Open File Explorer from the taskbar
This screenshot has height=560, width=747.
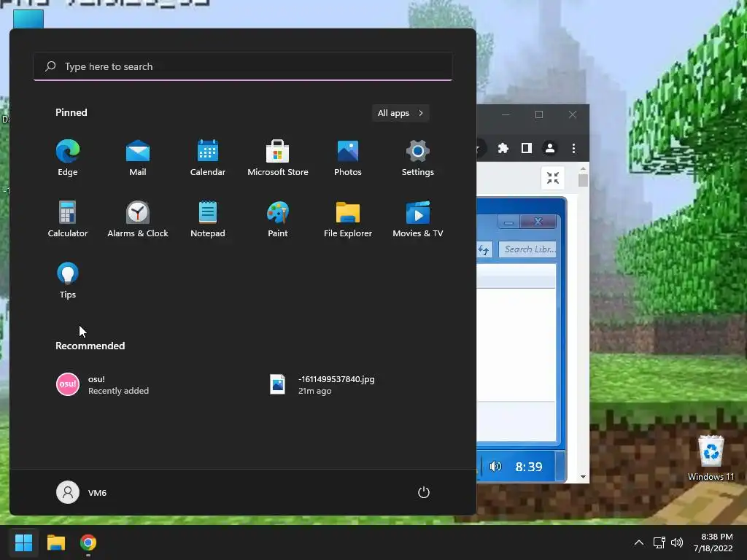(x=56, y=542)
